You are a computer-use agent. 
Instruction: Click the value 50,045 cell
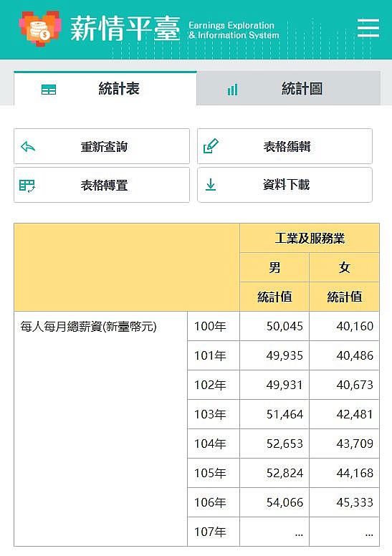tap(274, 326)
